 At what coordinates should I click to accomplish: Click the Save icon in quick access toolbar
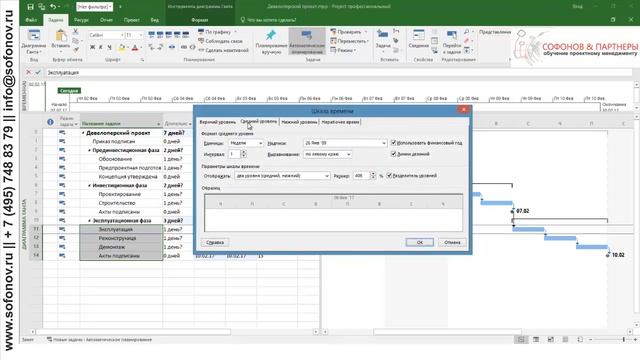tap(31, 7)
